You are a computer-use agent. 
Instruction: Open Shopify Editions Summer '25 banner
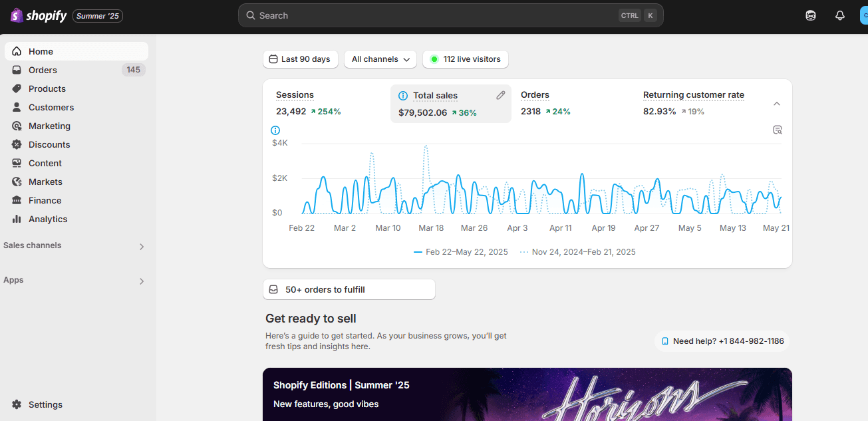click(x=527, y=394)
